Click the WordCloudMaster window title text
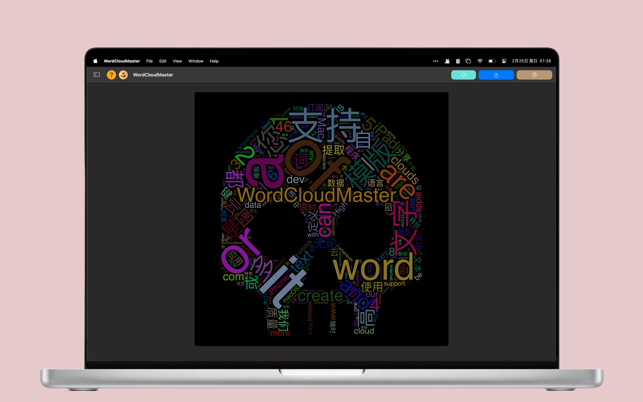Image resolution: width=643 pixels, height=402 pixels. coord(153,75)
